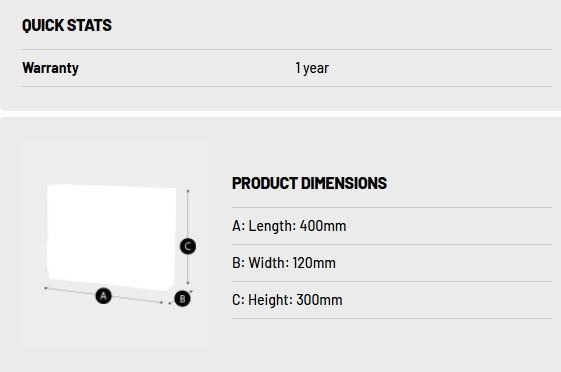Viewport: 561px width, 372px height.
Task: Click the 120mm width value
Action: pyautogui.click(x=314, y=263)
